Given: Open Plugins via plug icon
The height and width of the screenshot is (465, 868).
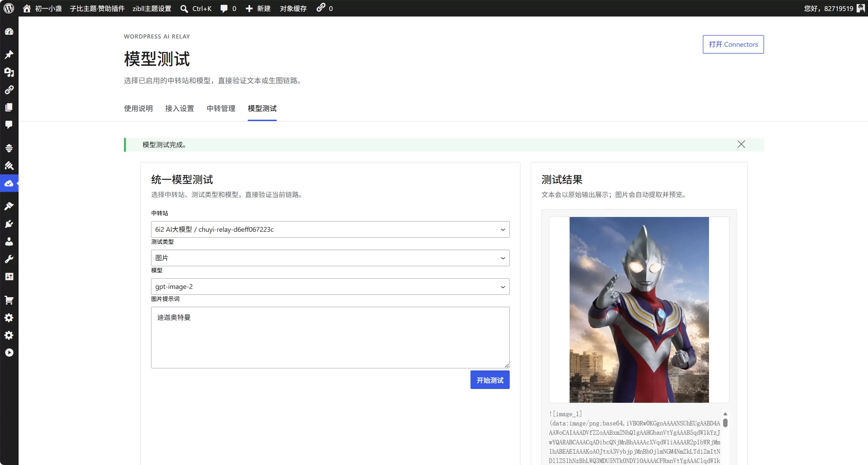Looking at the screenshot, I should (x=9, y=224).
